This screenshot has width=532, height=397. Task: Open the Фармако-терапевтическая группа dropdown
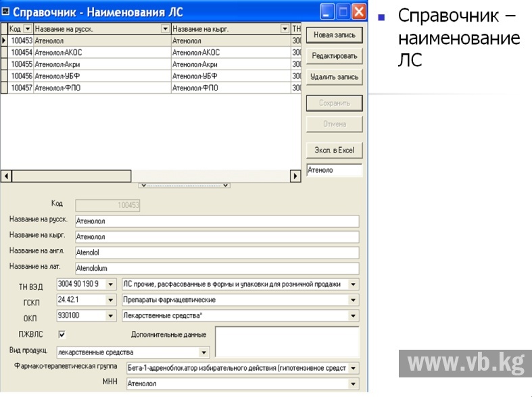click(x=353, y=368)
